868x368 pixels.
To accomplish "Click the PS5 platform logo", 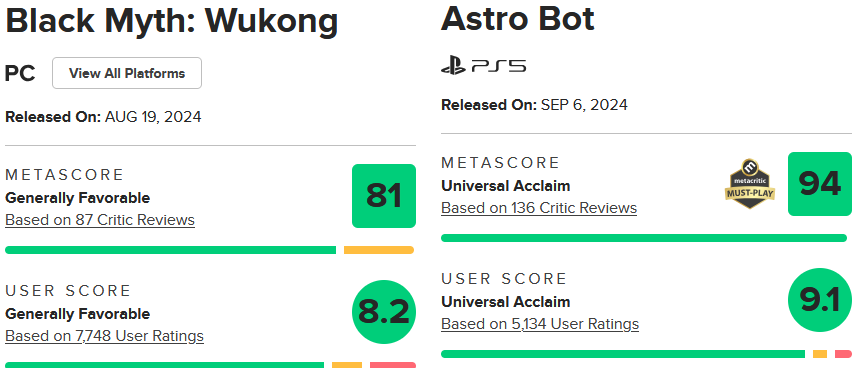I will (483, 66).
